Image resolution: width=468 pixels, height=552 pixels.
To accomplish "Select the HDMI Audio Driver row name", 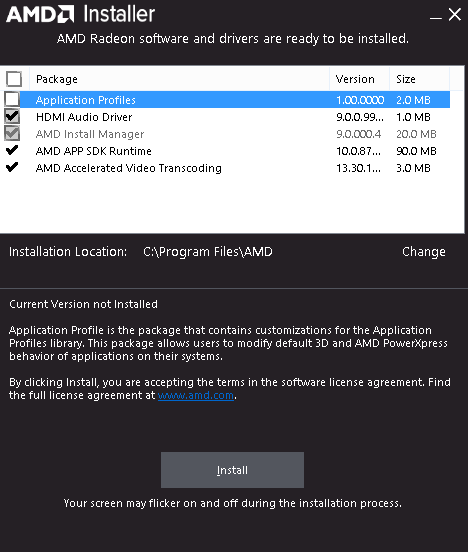I will 84,117.
